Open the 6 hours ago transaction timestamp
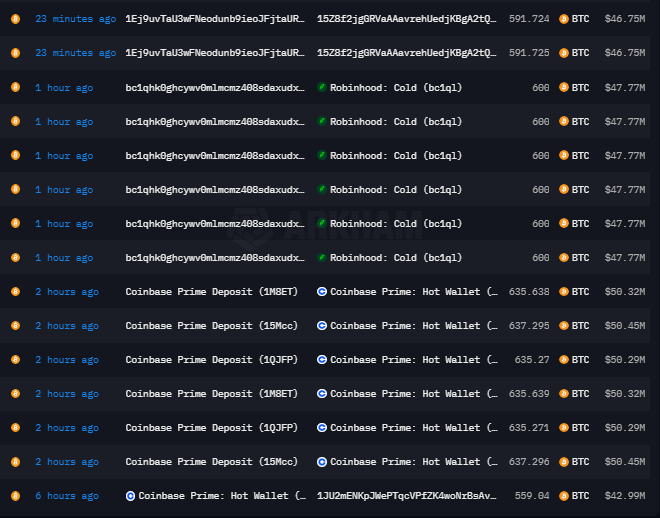Screen dimensions: 660x518 click(67, 496)
